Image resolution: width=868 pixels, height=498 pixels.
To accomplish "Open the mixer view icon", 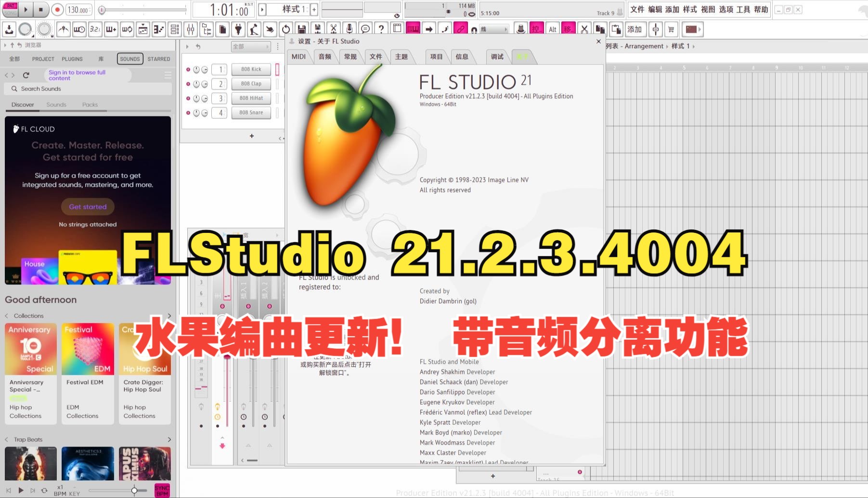I will 191,29.
